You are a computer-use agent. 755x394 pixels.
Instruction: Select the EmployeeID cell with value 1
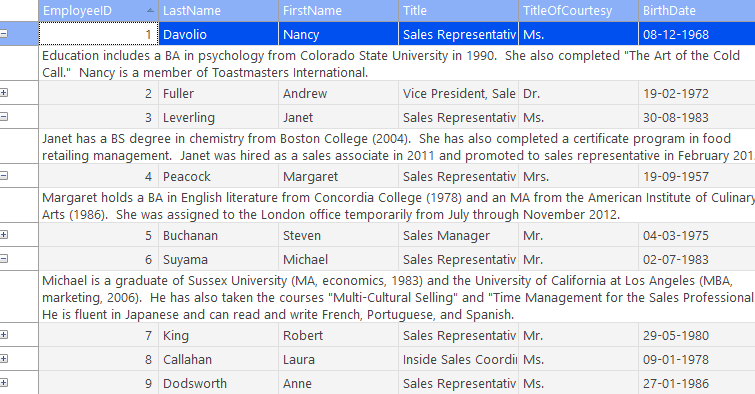click(99, 34)
